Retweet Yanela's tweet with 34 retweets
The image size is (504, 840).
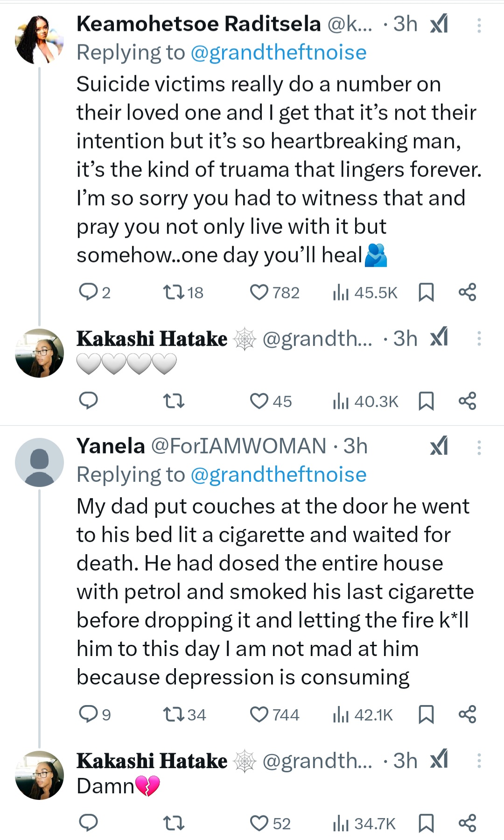[174, 714]
